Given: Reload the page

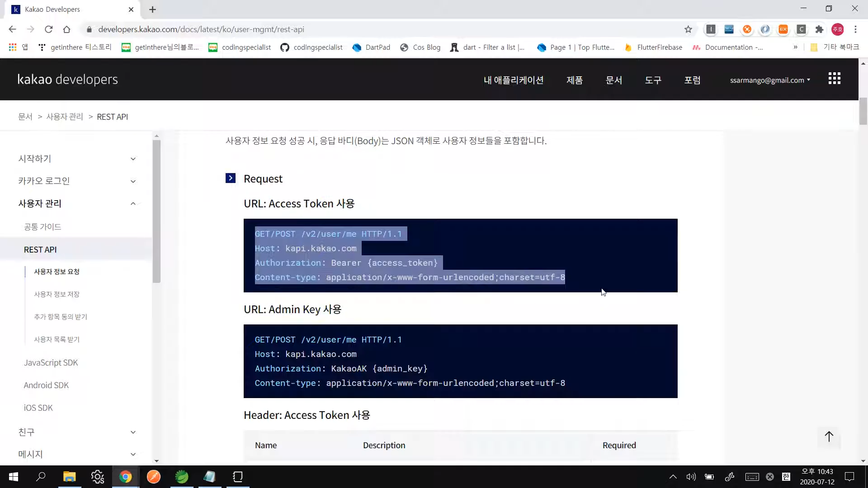Looking at the screenshot, I should point(48,29).
